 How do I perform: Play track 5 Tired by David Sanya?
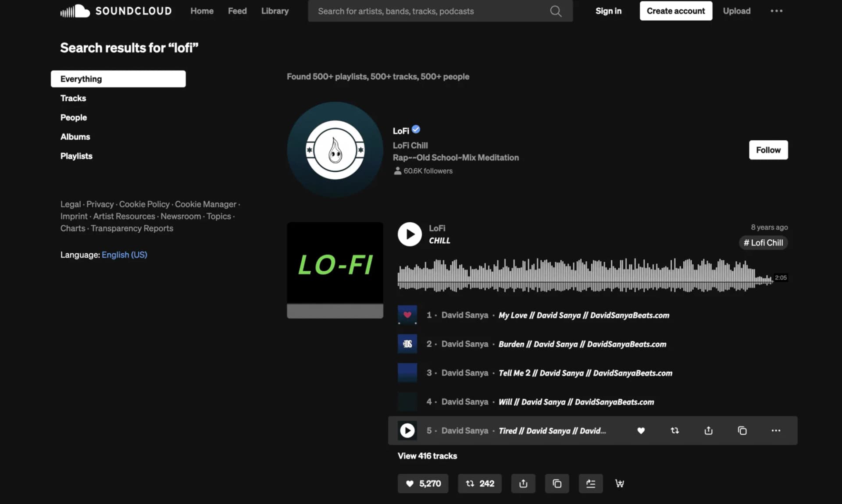407,430
